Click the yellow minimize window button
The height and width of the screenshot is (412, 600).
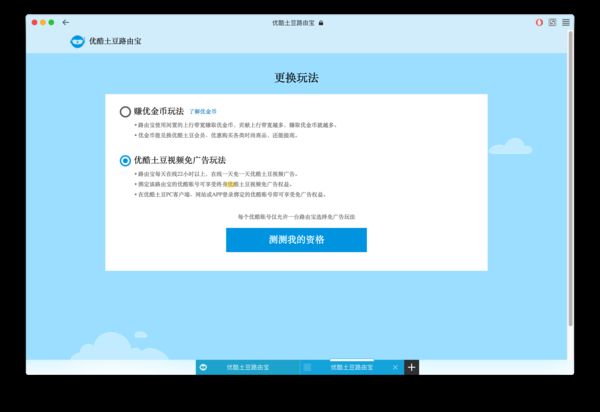[43, 23]
